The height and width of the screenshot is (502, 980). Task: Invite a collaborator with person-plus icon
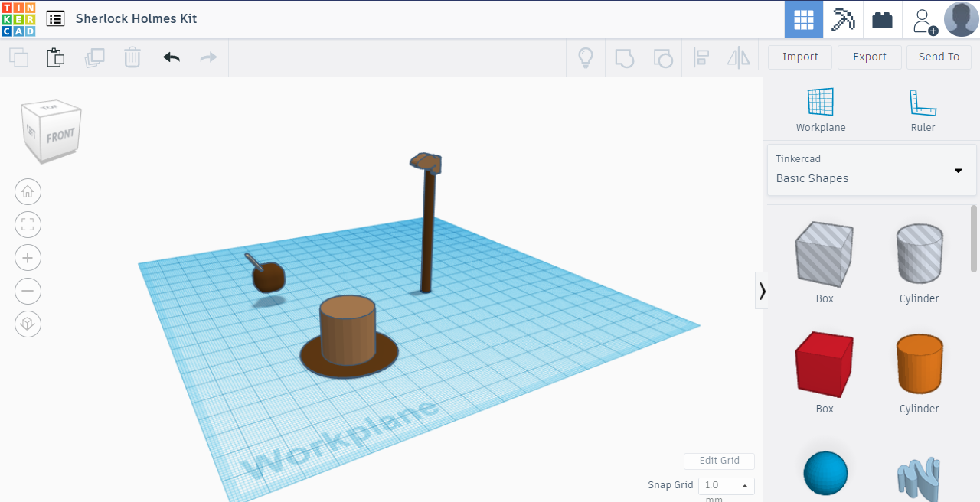click(923, 20)
